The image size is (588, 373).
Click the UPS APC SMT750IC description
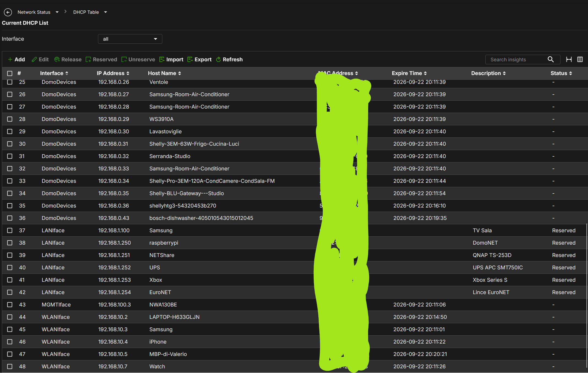tap(498, 267)
